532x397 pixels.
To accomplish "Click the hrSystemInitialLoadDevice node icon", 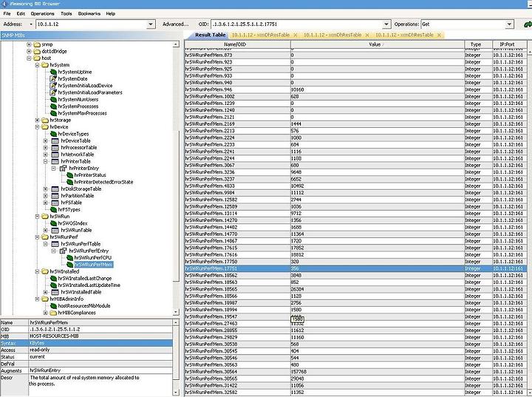I will point(53,86).
